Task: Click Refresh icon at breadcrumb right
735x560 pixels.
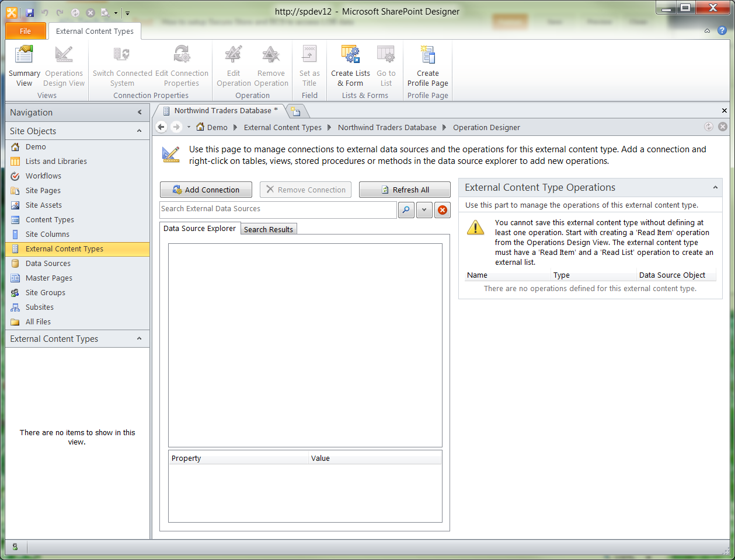Action: (709, 127)
